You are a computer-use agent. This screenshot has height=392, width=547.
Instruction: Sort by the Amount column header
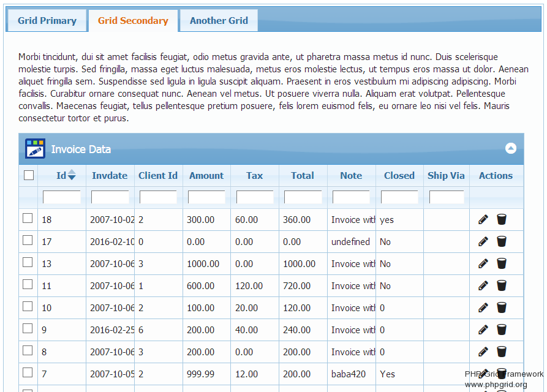(x=206, y=176)
